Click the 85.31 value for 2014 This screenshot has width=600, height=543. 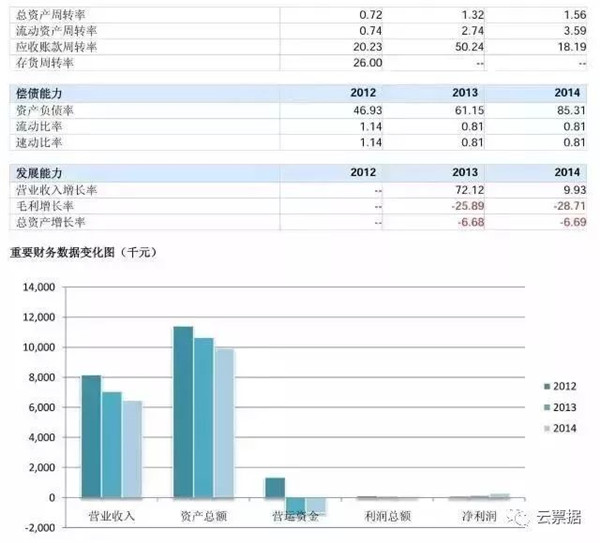571,111
